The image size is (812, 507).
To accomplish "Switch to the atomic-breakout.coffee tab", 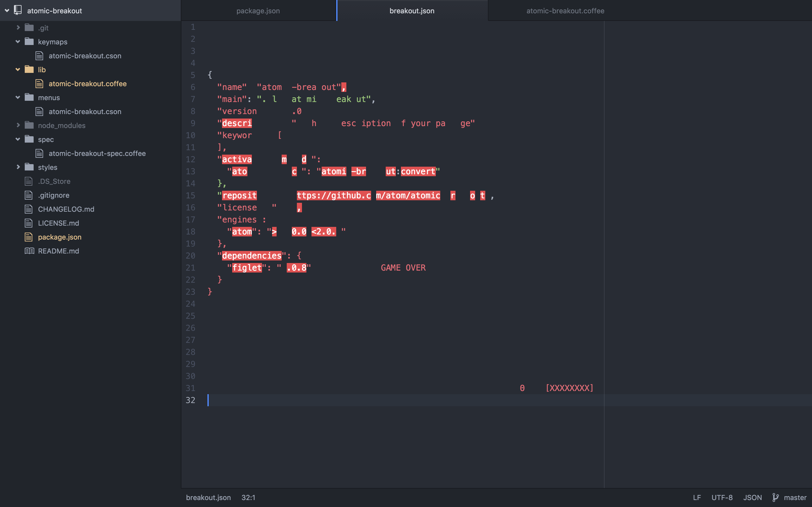I will coord(565,11).
